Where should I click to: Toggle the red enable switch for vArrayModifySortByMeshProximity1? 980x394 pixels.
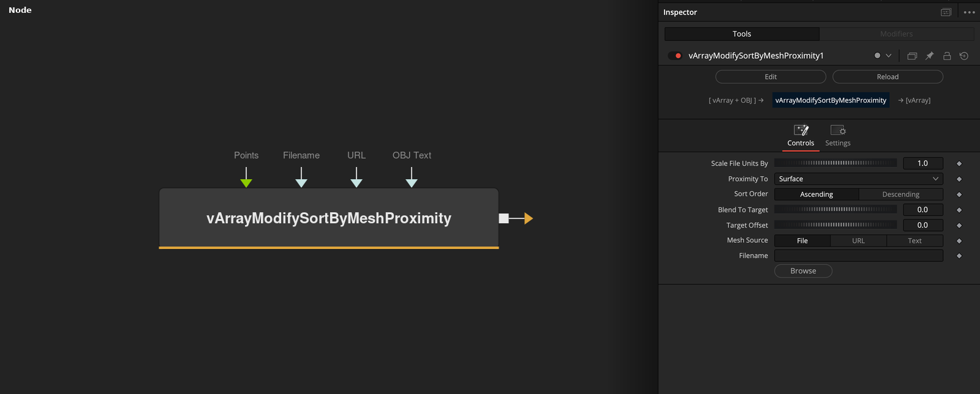point(676,56)
